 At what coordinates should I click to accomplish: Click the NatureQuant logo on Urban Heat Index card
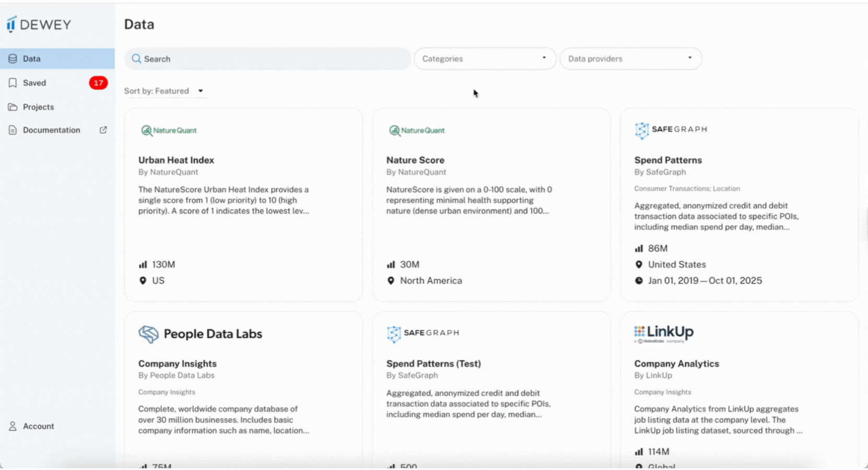(x=169, y=131)
